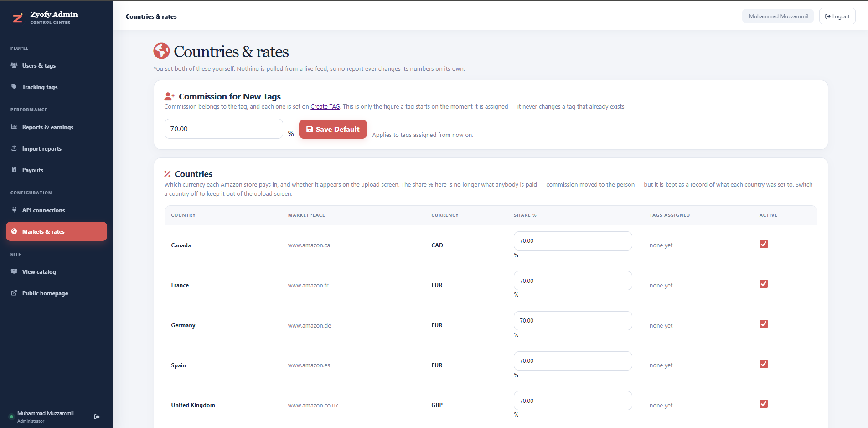Click the TAGS ASSIGNED column header
The height and width of the screenshot is (428, 868).
[x=670, y=215]
